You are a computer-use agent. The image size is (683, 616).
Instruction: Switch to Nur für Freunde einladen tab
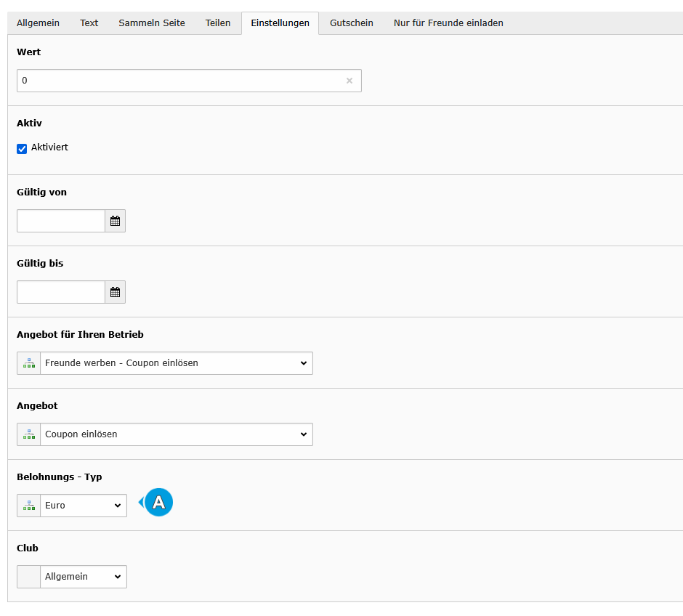[448, 23]
